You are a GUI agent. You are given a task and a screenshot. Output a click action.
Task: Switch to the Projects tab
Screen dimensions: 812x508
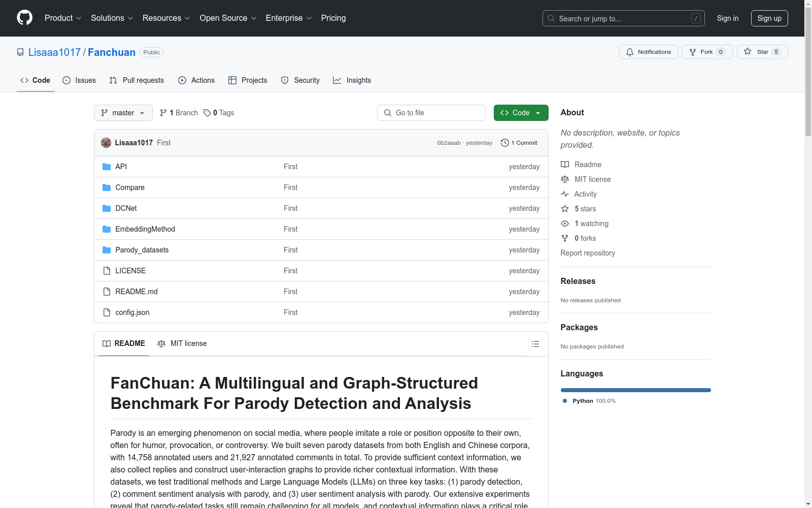pyautogui.click(x=248, y=80)
